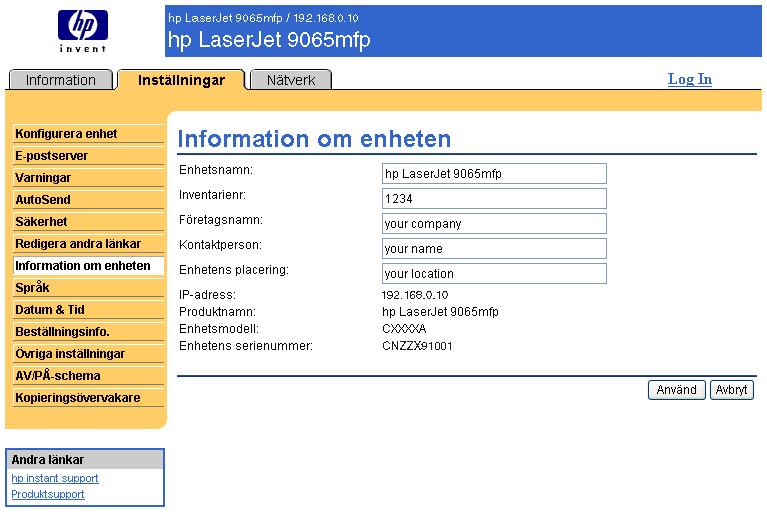
Task: Open the E-postserver settings page
Action: pos(89,156)
